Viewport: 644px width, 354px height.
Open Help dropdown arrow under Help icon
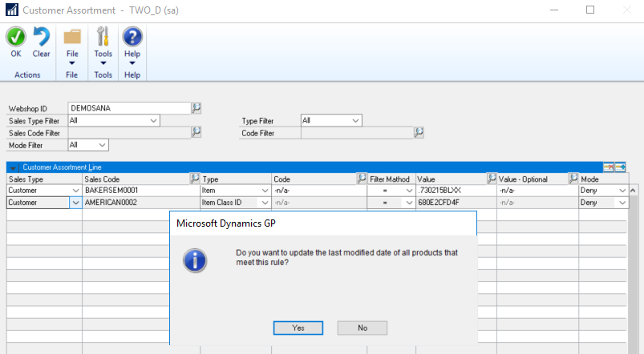132,63
